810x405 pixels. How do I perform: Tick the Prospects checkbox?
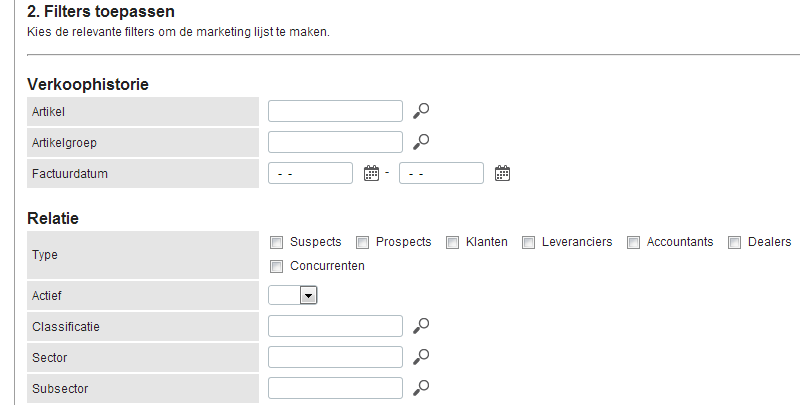(x=363, y=242)
